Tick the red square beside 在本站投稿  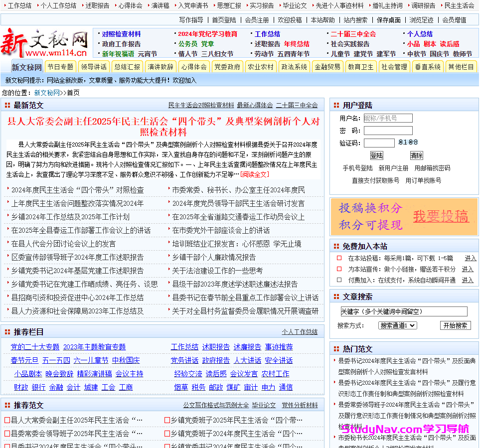(339, 258)
